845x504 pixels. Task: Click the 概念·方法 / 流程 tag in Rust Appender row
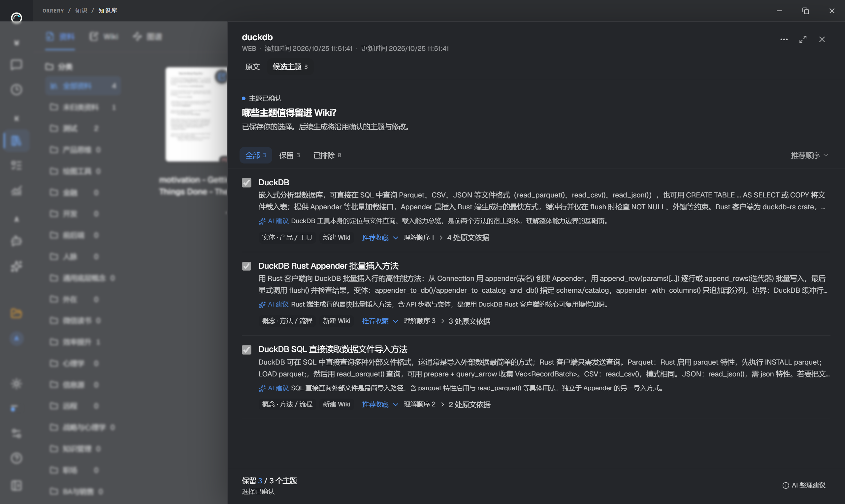(287, 321)
